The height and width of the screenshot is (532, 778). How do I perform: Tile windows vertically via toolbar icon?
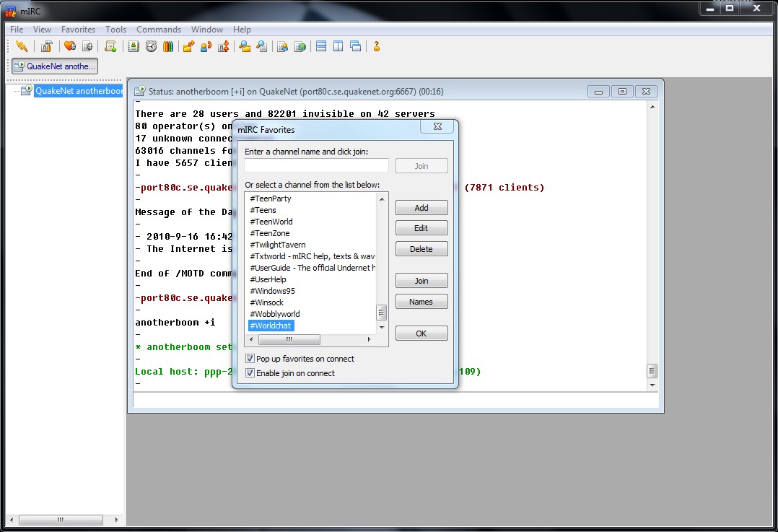338,46
